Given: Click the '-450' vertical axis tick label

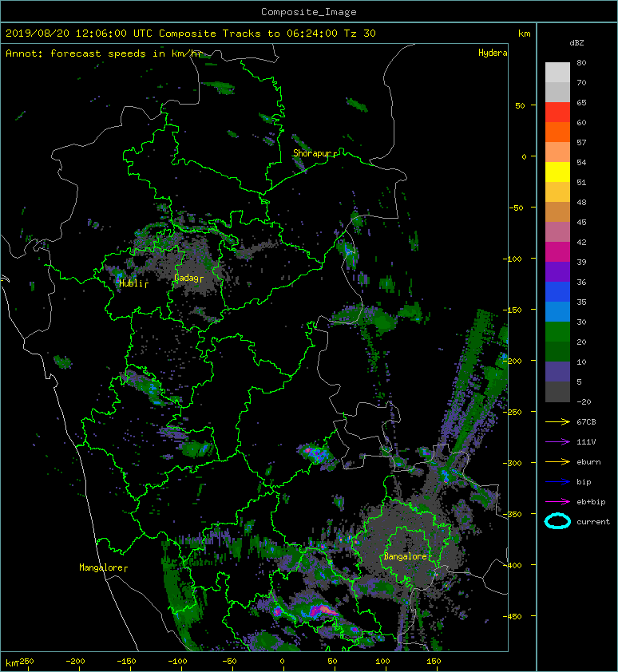Looking at the screenshot, I should 512,616.
